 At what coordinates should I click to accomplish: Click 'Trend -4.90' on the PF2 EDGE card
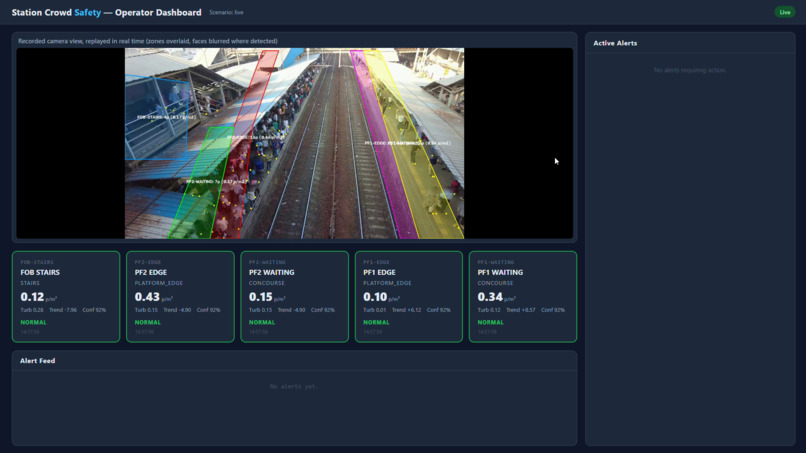pyautogui.click(x=177, y=310)
